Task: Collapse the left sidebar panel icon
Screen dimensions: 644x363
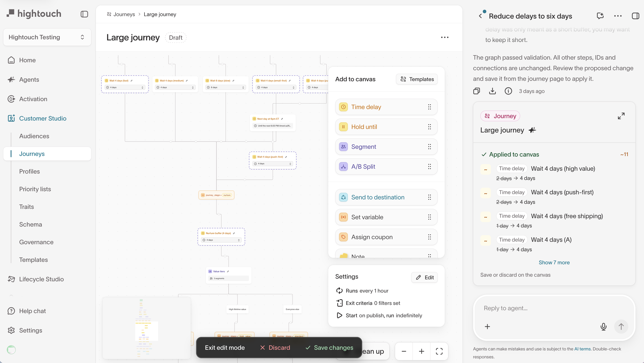Action: coord(84,14)
